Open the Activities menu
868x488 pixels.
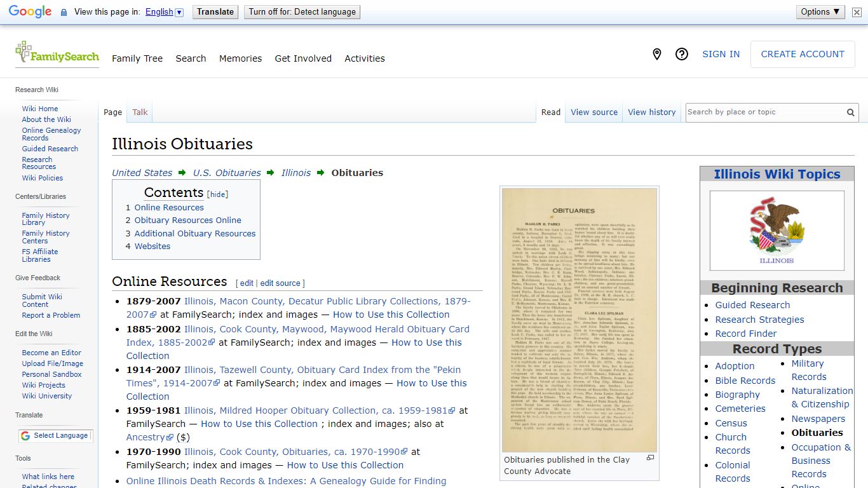[x=365, y=58]
